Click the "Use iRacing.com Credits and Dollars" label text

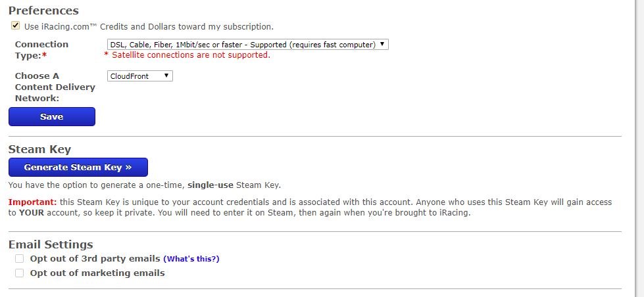pyautogui.click(x=149, y=27)
